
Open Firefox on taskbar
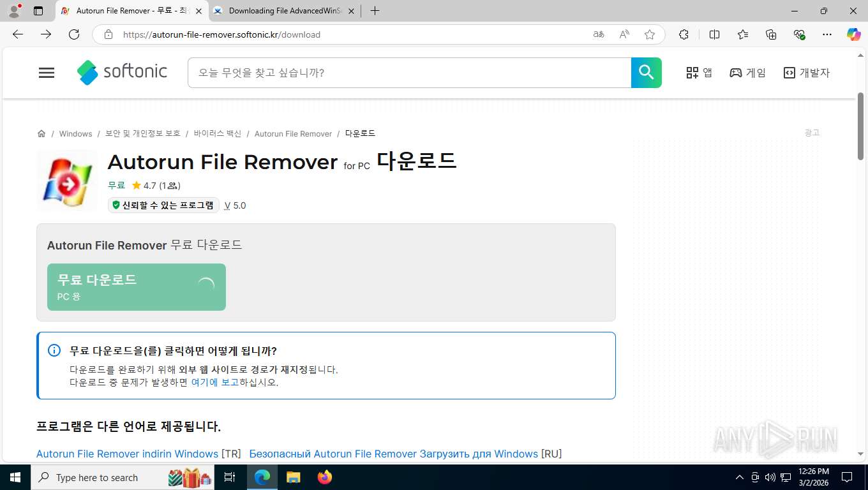point(325,477)
